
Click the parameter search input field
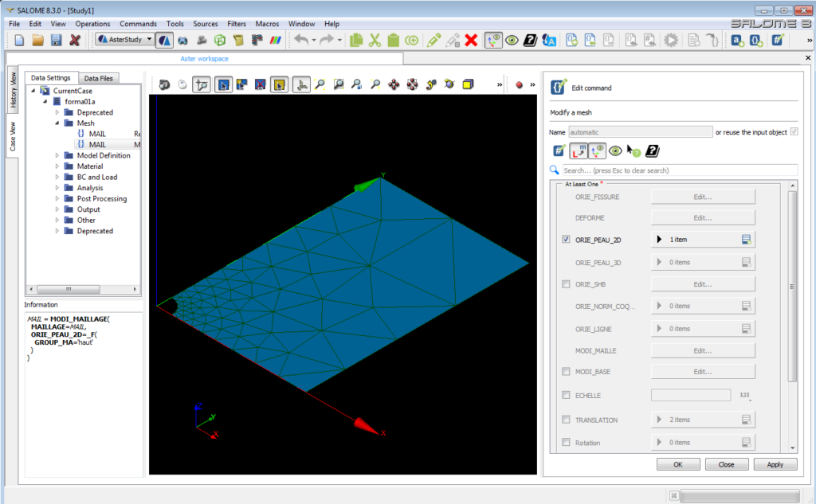point(679,170)
